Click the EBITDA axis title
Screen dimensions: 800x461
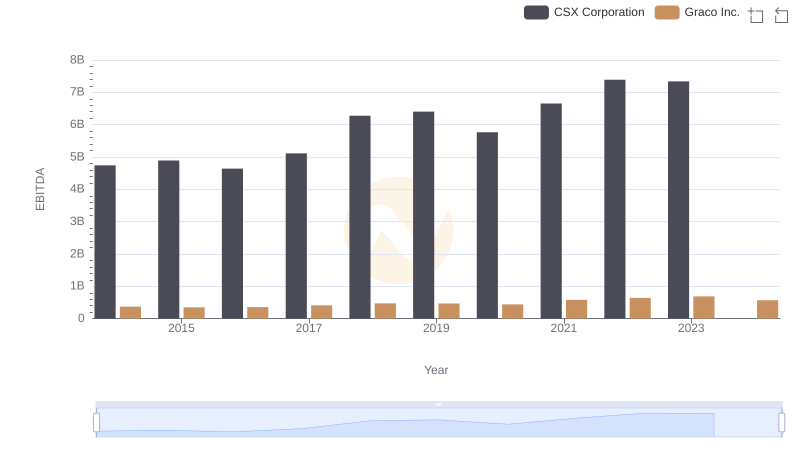[40, 189]
